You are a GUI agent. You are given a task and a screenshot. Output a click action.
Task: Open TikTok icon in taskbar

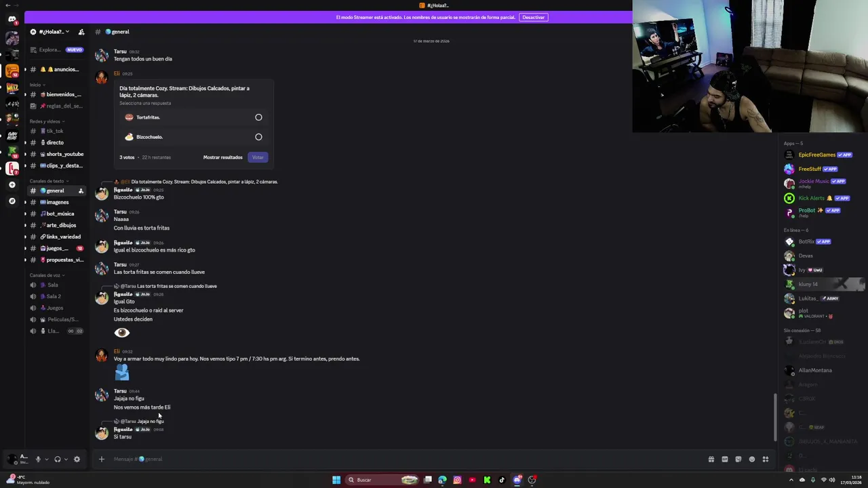click(x=502, y=480)
